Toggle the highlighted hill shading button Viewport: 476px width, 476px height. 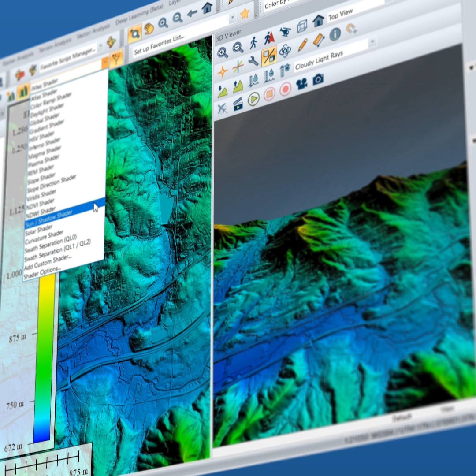click(x=23, y=91)
